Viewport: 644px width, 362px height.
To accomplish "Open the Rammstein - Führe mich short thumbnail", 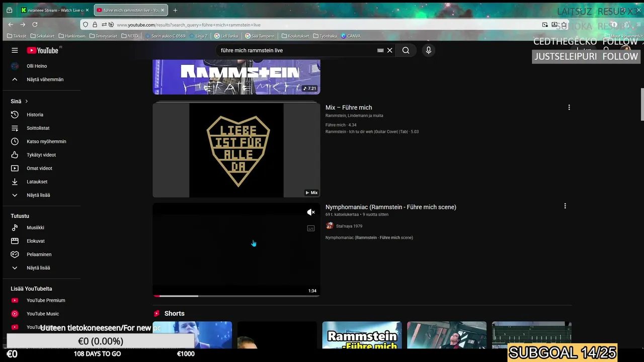I will coord(362,335).
